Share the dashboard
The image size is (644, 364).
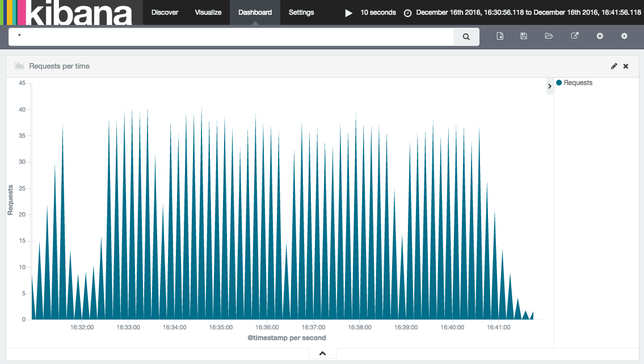[x=574, y=36]
